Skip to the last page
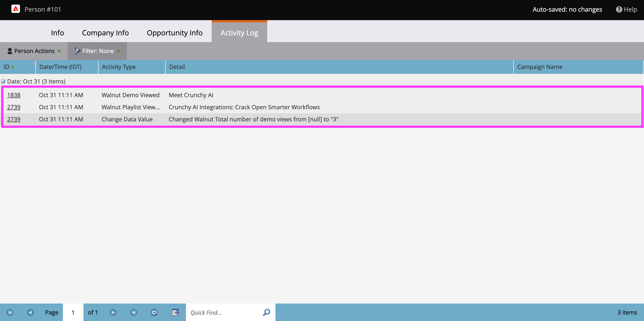Viewport: 644px width, 321px height. [x=134, y=312]
